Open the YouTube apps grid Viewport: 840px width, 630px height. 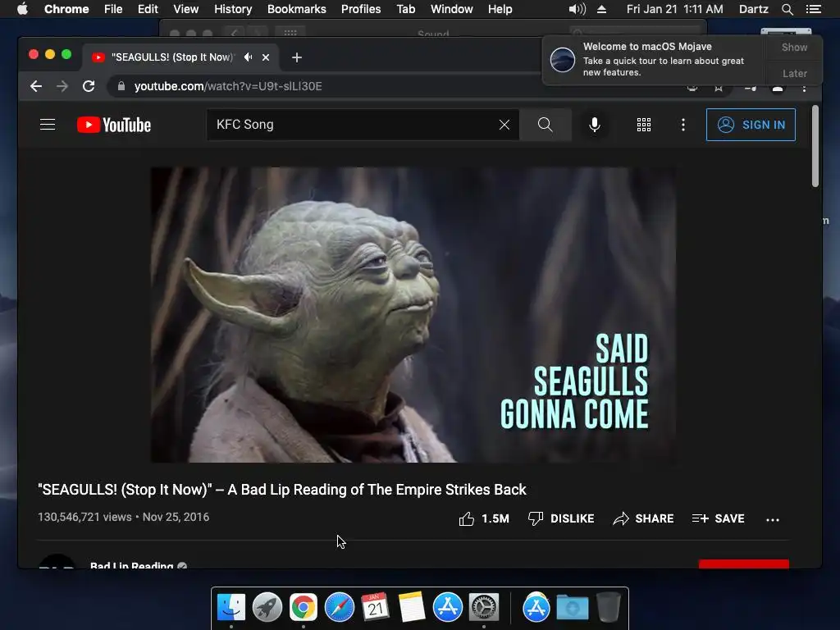pos(643,125)
